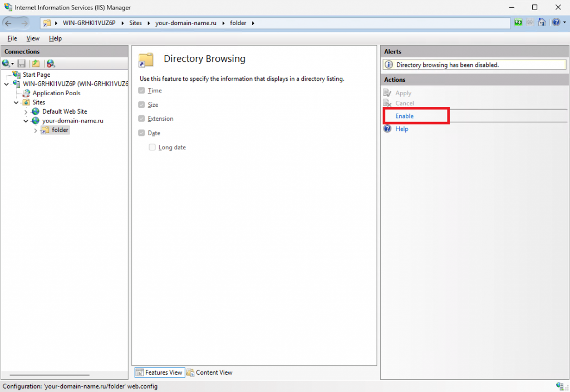Open the arrow after Sites in breadcrumb
Viewport: 570px width, 392px height.
[x=149, y=23]
